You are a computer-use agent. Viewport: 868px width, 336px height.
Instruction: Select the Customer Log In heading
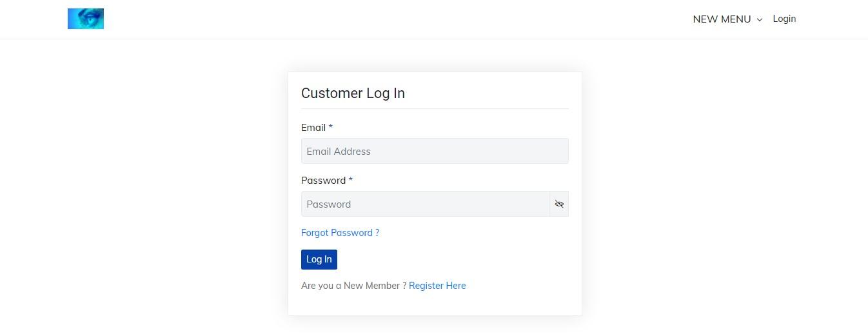[x=353, y=93]
